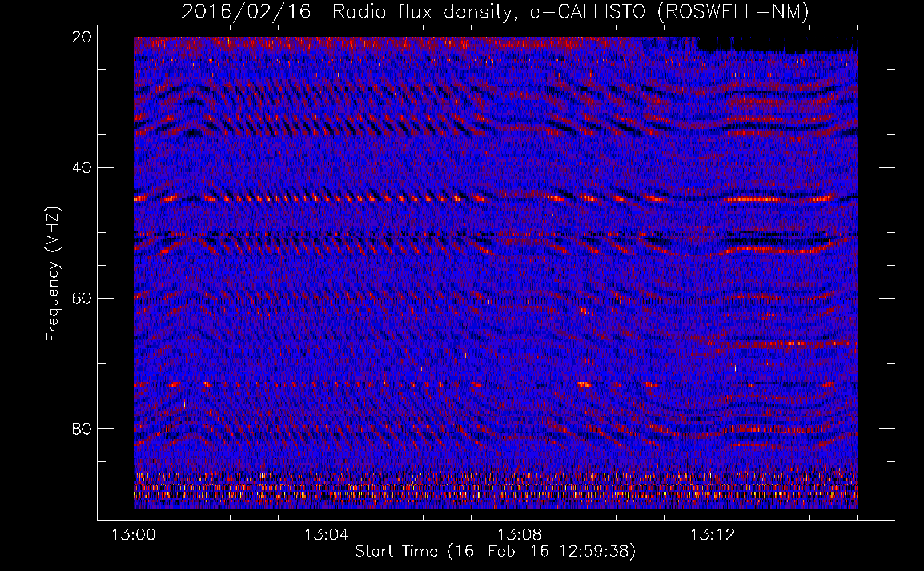The image size is (924, 571).
Task: Click the 13:00 time tick label
Action: 134,535
